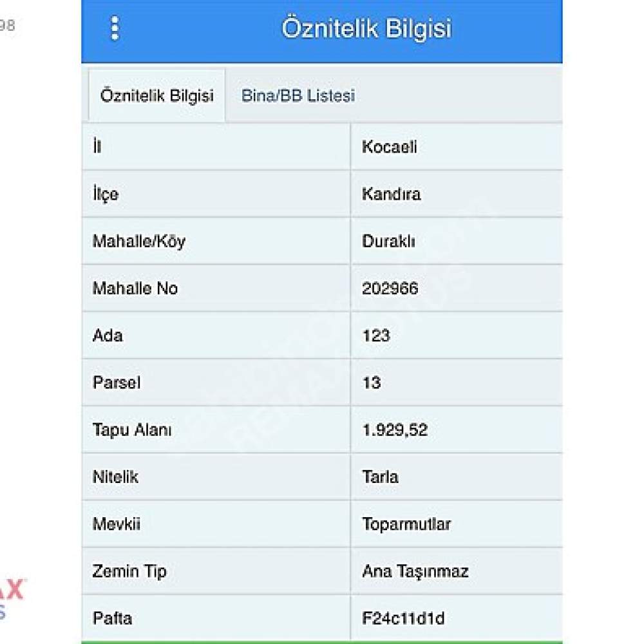Open the three-dot menu in header
644x644 pixels.
pos(115,28)
